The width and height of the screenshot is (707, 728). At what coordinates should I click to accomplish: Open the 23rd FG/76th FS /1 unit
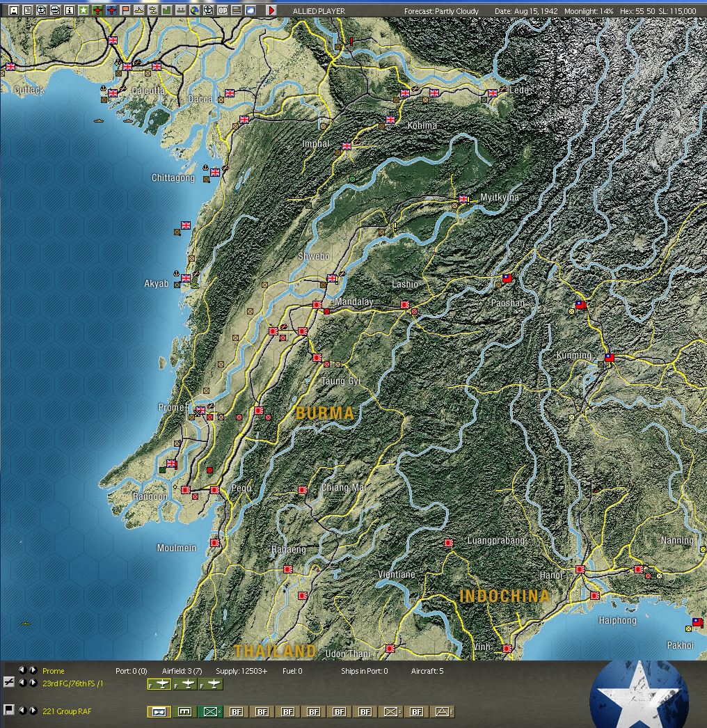click(73, 683)
